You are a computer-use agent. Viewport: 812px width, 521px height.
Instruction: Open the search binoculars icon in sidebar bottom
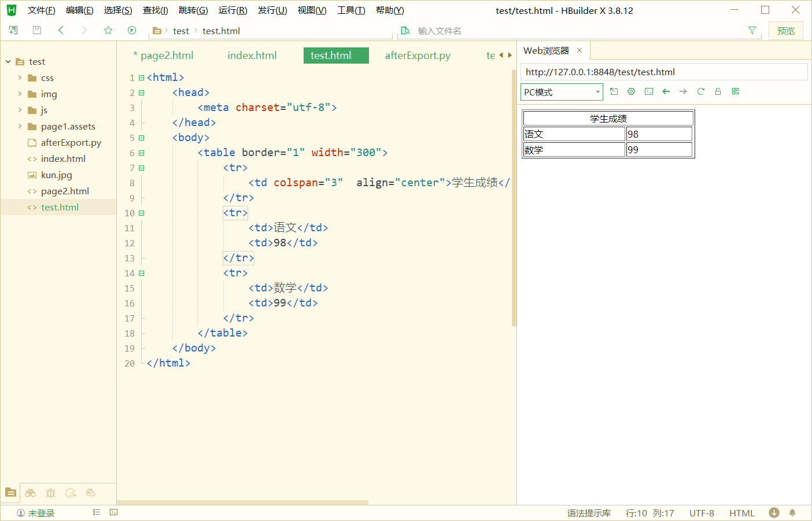pos(31,493)
